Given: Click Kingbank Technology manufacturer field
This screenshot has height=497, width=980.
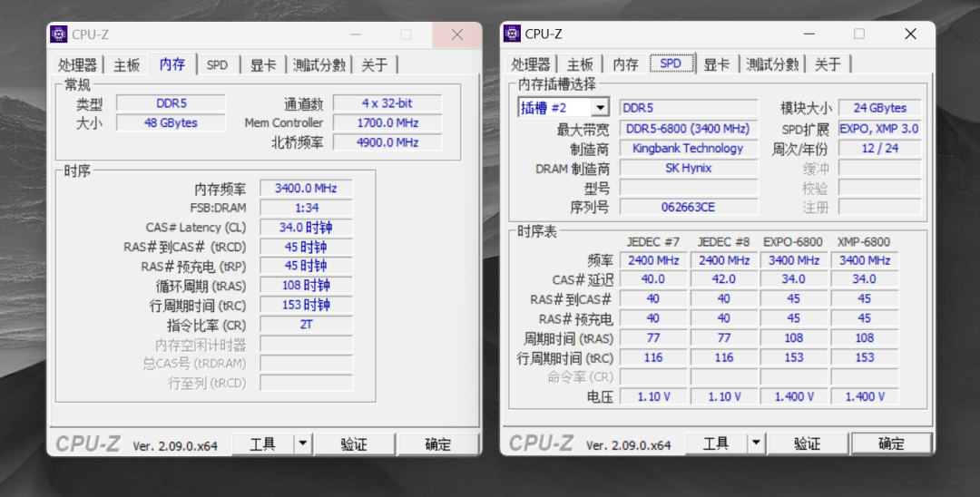Looking at the screenshot, I should [x=688, y=149].
